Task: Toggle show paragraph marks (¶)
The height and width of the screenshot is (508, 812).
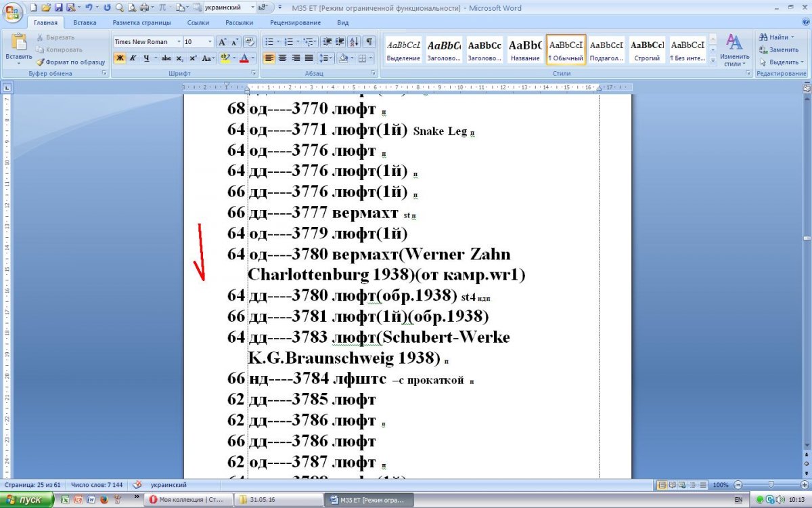Action: [x=369, y=41]
